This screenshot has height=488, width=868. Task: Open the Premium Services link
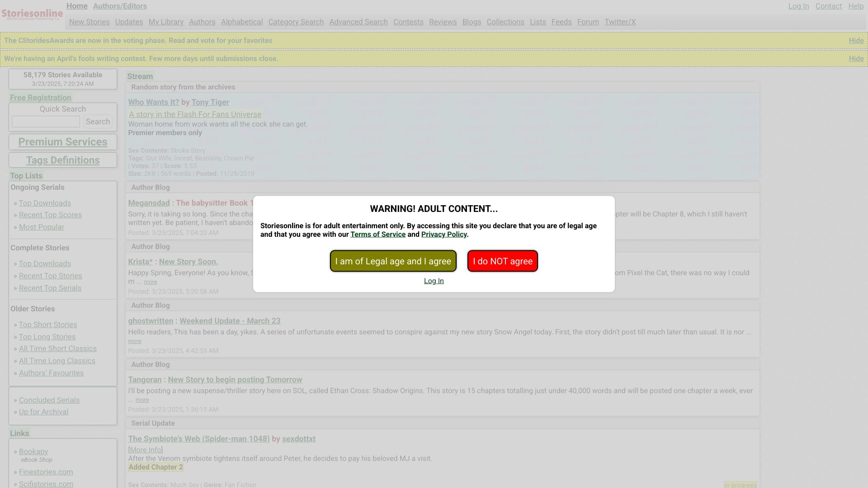point(63,142)
